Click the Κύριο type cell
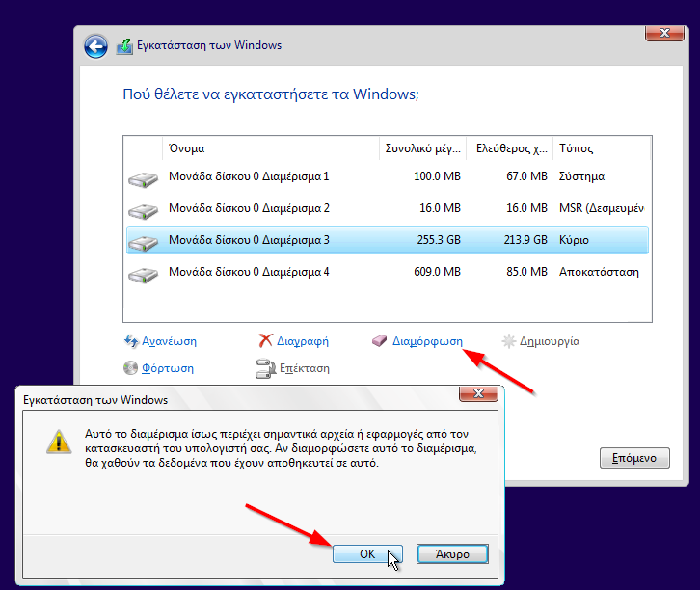 click(574, 240)
